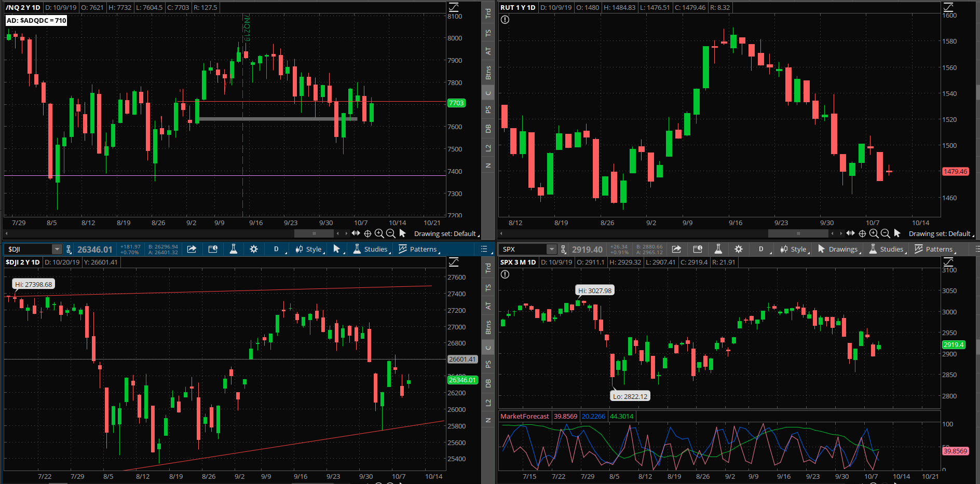
Task: Open $DJI Studies menu
Action: 371,249
